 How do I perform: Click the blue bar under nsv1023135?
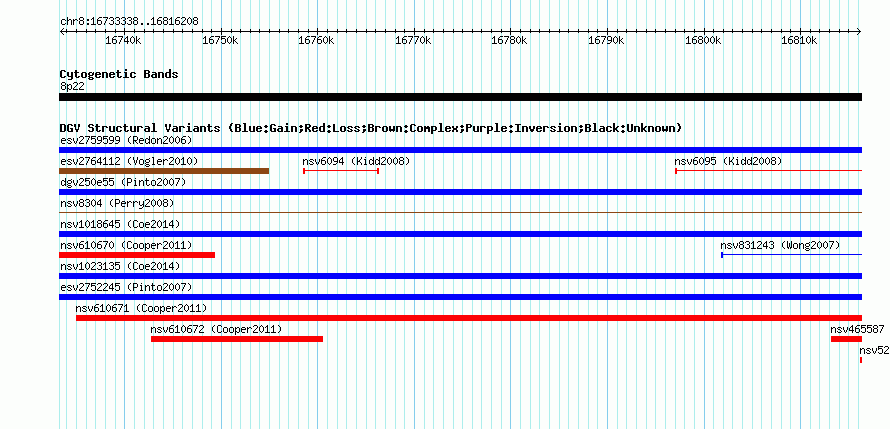pos(460,276)
